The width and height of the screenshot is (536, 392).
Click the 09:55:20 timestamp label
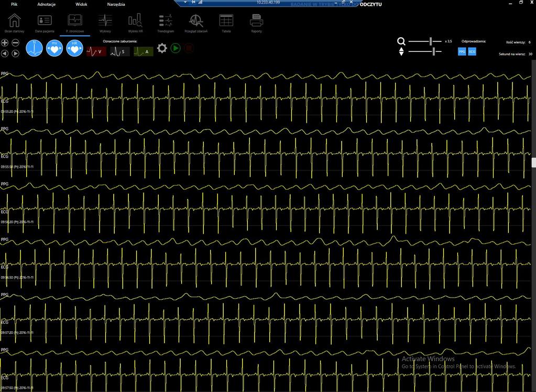17,112
